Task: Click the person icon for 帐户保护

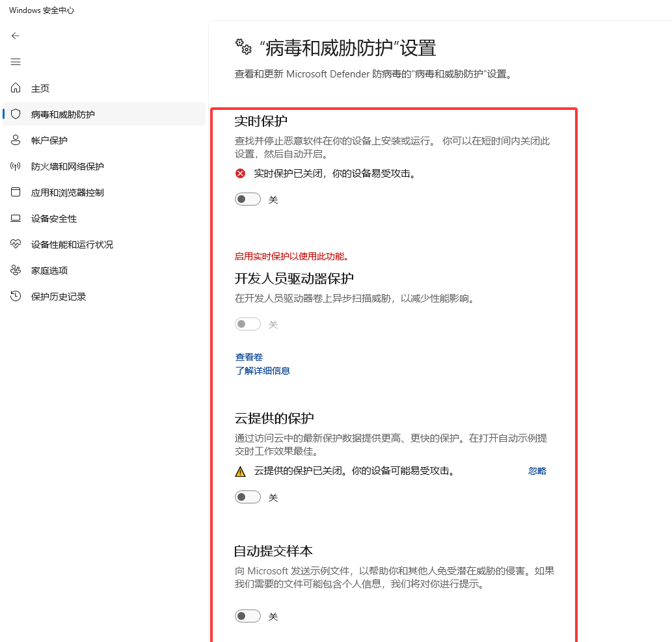Action: [x=16, y=140]
